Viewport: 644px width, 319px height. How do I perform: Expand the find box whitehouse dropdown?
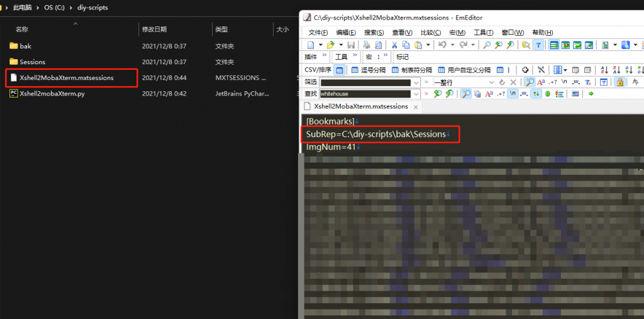tap(416, 94)
